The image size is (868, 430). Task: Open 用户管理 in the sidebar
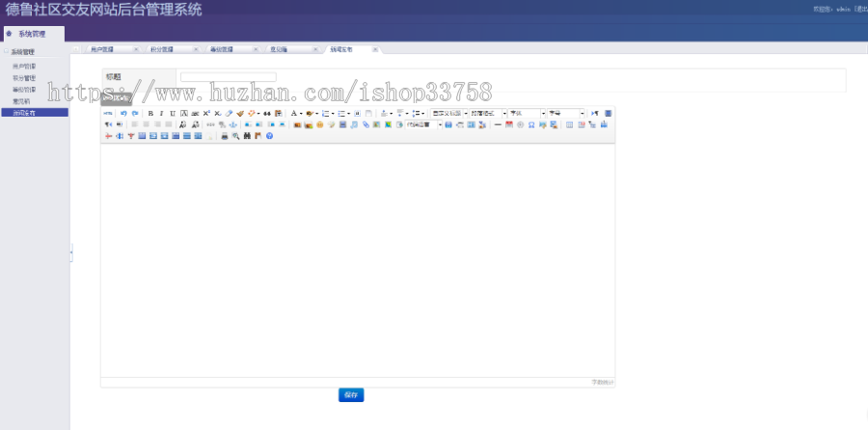tap(24, 67)
